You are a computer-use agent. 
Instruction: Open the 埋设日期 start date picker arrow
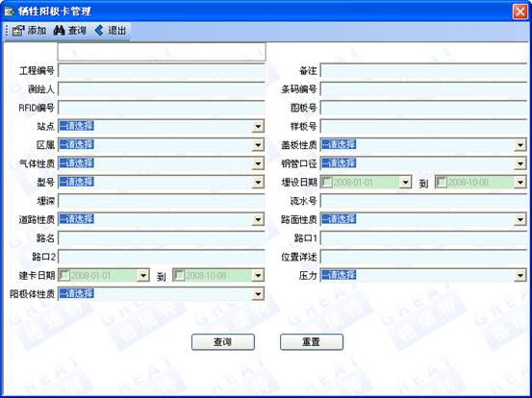click(405, 183)
